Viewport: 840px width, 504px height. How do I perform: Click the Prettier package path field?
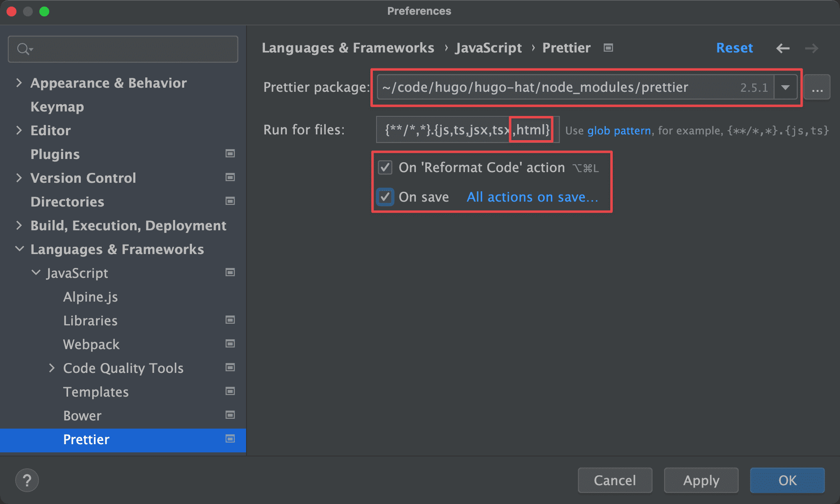pos(575,87)
